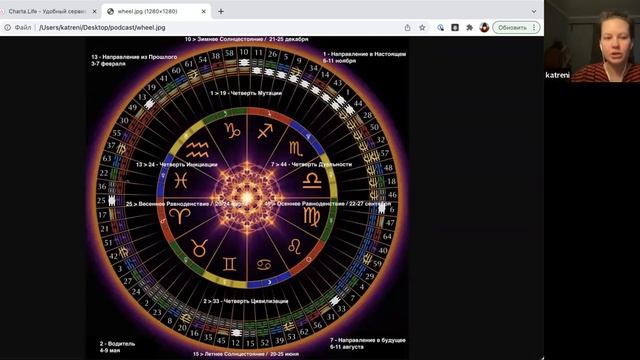Click the "7 > 44 - Четверть Дуальности" label

coord(311,164)
